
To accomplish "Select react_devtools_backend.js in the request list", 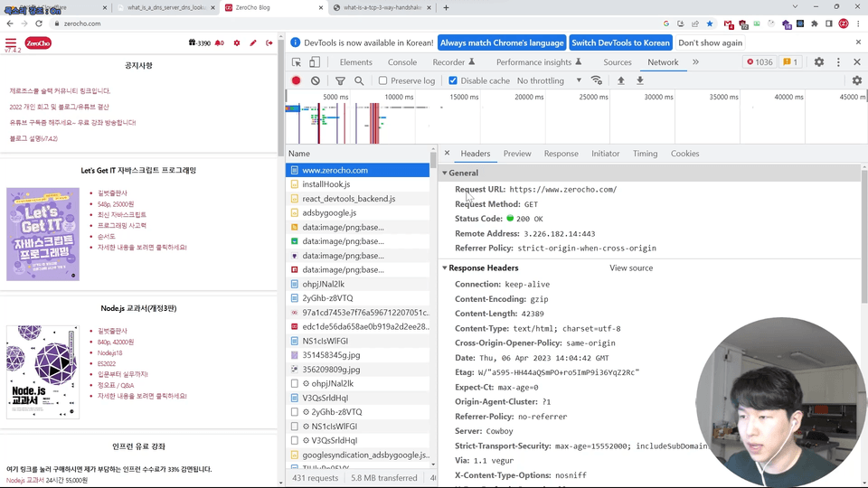I will click(x=348, y=199).
